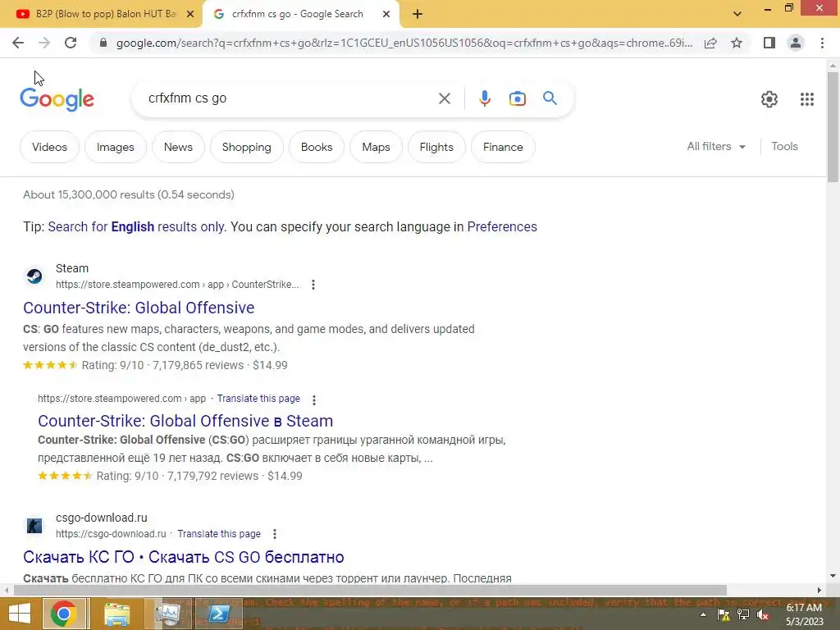
Task: Open the performance monitor taskbar app
Action: coord(168,614)
